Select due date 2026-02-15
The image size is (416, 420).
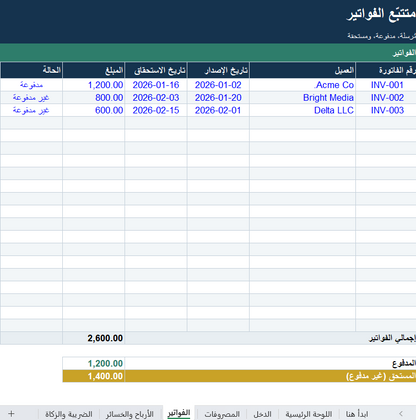pos(156,110)
